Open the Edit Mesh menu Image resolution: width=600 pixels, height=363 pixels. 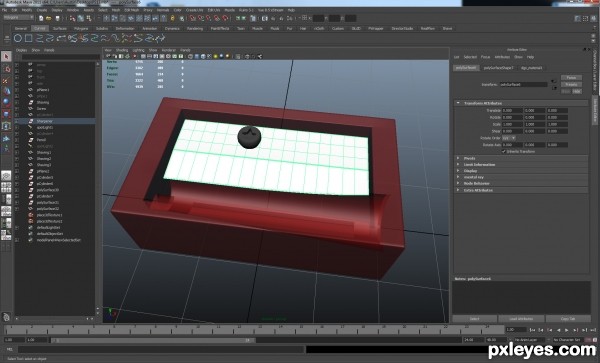pos(132,10)
